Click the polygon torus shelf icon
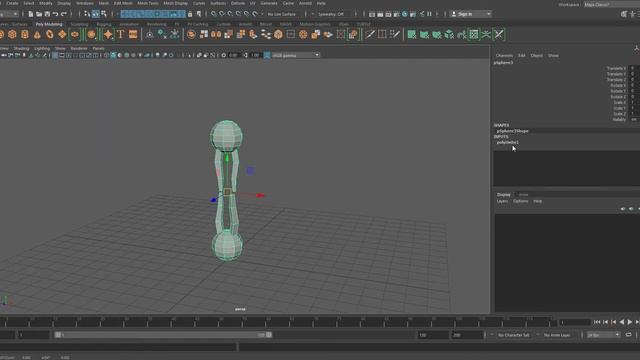640x360 pixels. 49,35
